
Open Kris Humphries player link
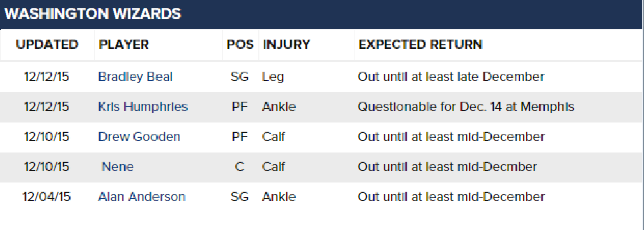coord(143,107)
